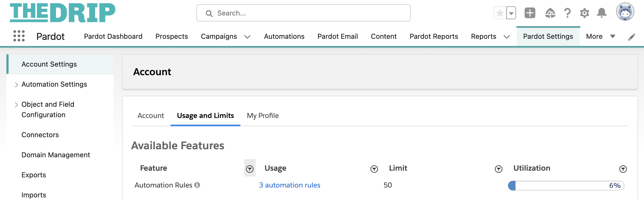Open the Utilization column filter menu
This screenshot has width=644, height=199.
[x=623, y=169]
